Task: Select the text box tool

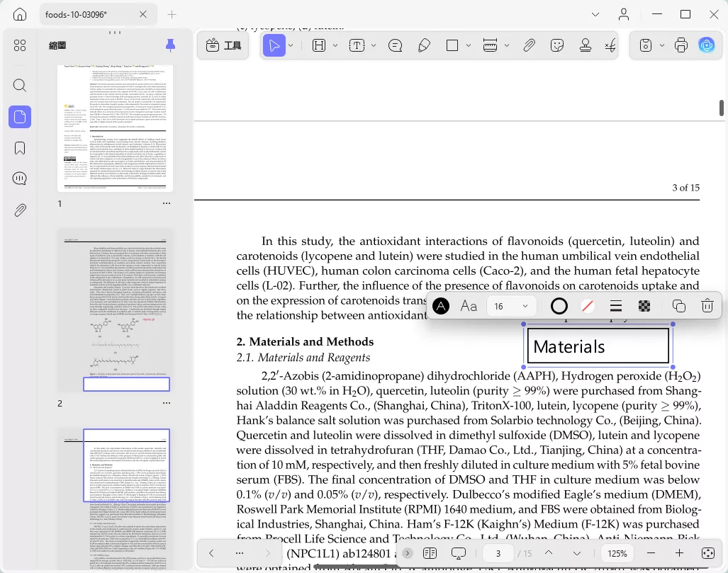Action: [x=357, y=45]
